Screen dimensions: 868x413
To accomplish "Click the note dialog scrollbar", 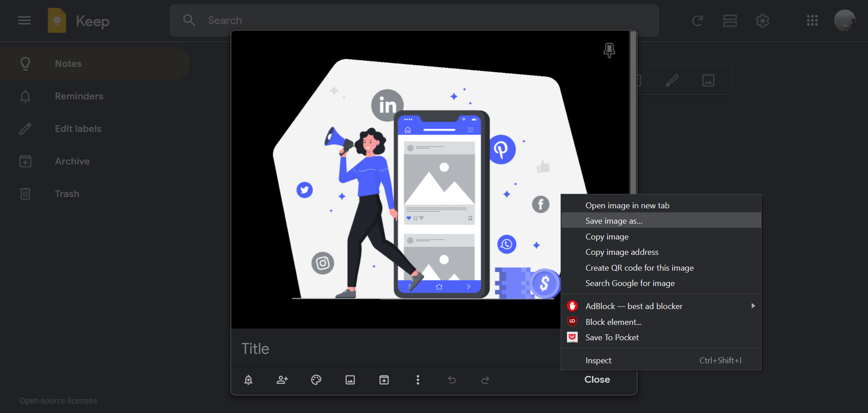I will point(633,113).
